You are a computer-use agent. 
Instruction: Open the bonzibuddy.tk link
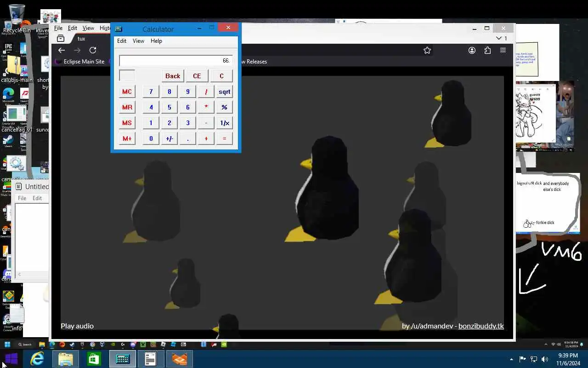[481, 326]
